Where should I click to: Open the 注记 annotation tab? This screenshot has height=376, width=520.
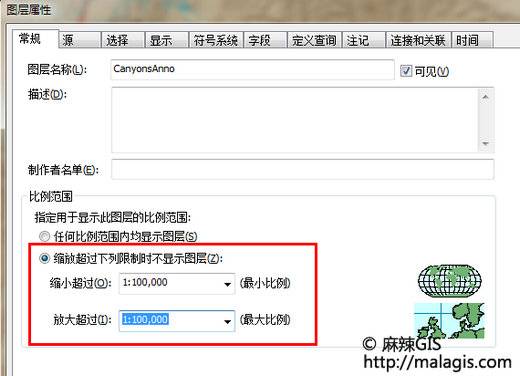(x=363, y=40)
